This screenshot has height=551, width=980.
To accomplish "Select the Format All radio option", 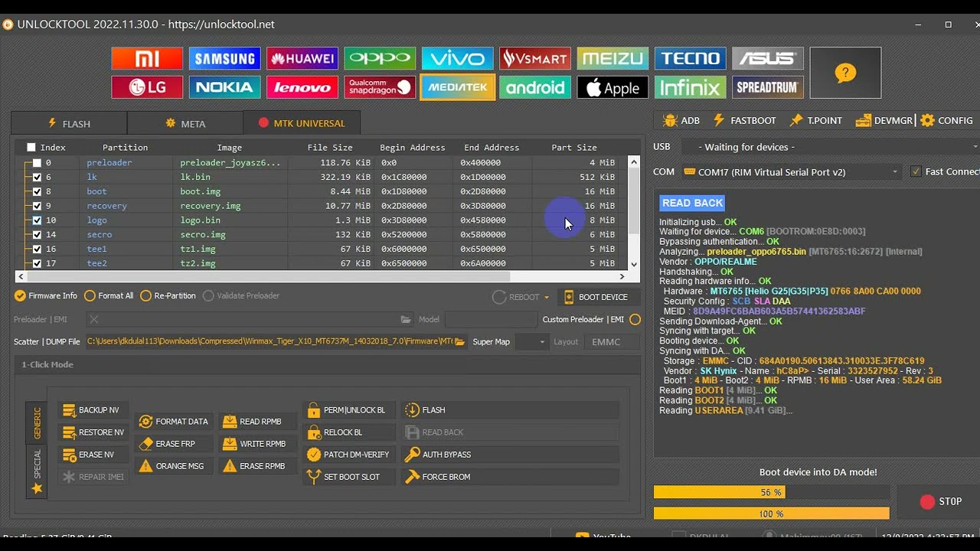I will pyautogui.click(x=109, y=295).
